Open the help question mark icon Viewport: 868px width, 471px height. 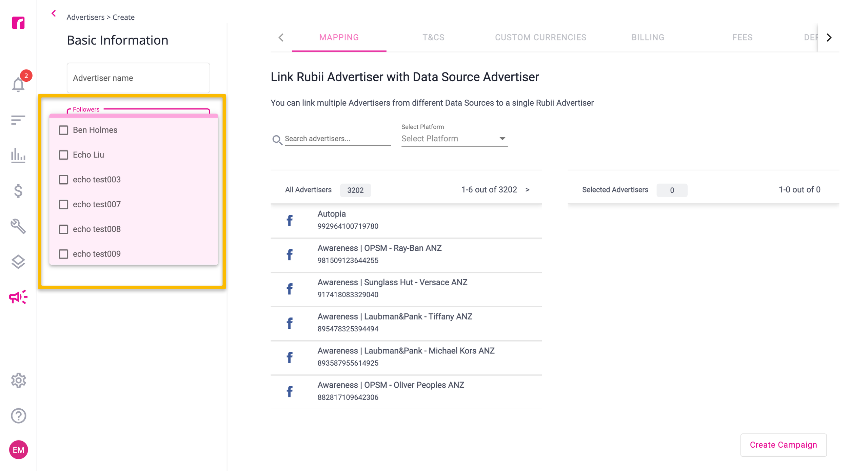pyautogui.click(x=18, y=416)
